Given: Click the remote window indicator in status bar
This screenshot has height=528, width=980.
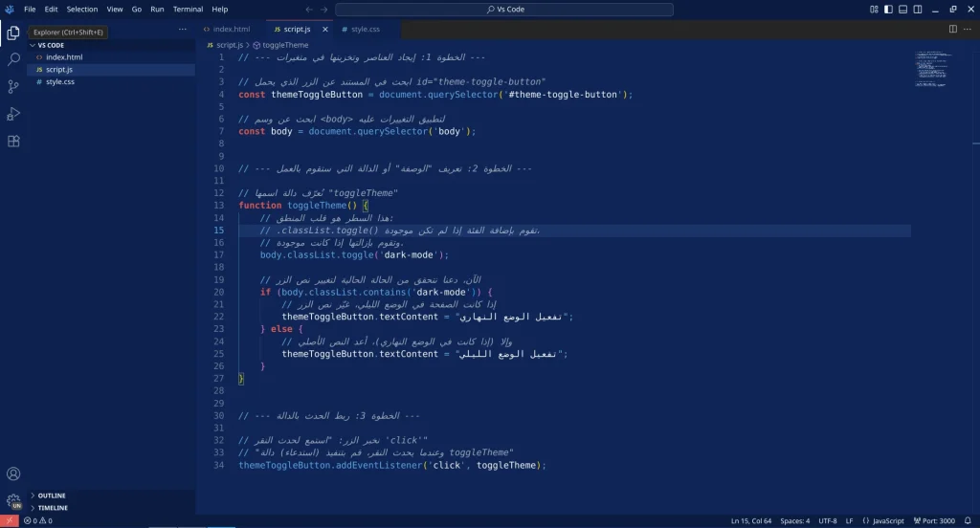Looking at the screenshot, I should pyautogui.click(x=9, y=520).
